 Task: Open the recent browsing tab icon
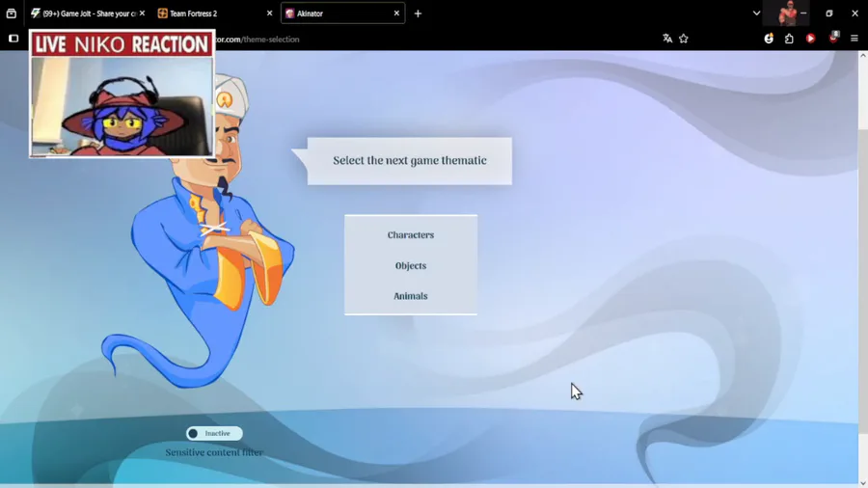pos(11,14)
